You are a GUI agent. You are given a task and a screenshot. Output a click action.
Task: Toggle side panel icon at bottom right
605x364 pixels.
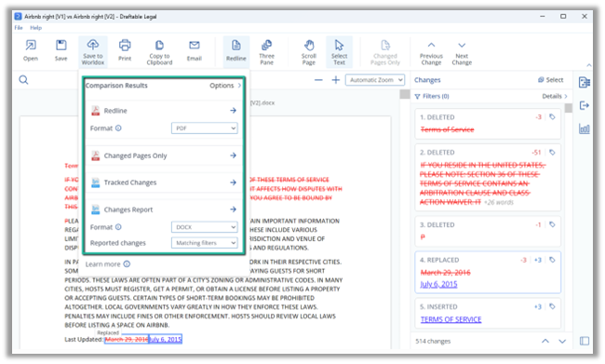(585, 341)
